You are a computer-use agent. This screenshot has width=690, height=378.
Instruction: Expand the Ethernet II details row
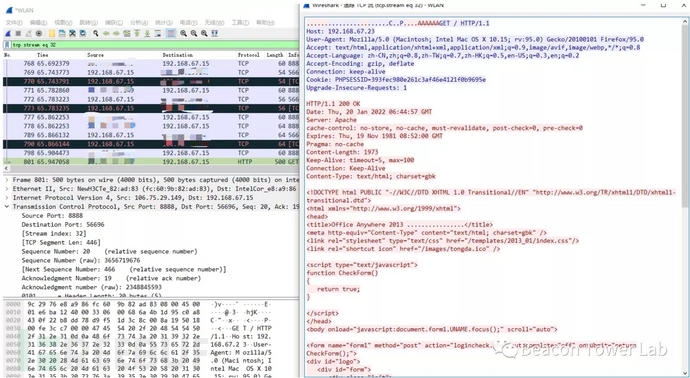7,189
